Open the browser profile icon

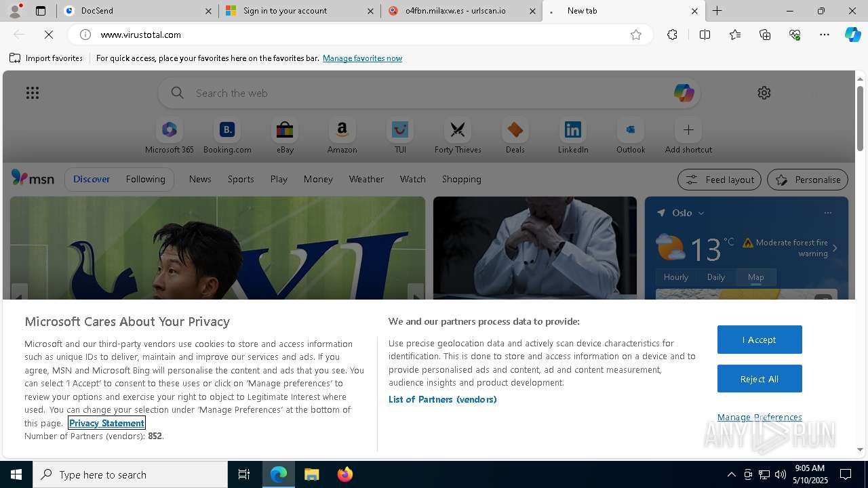pos(14,11)
